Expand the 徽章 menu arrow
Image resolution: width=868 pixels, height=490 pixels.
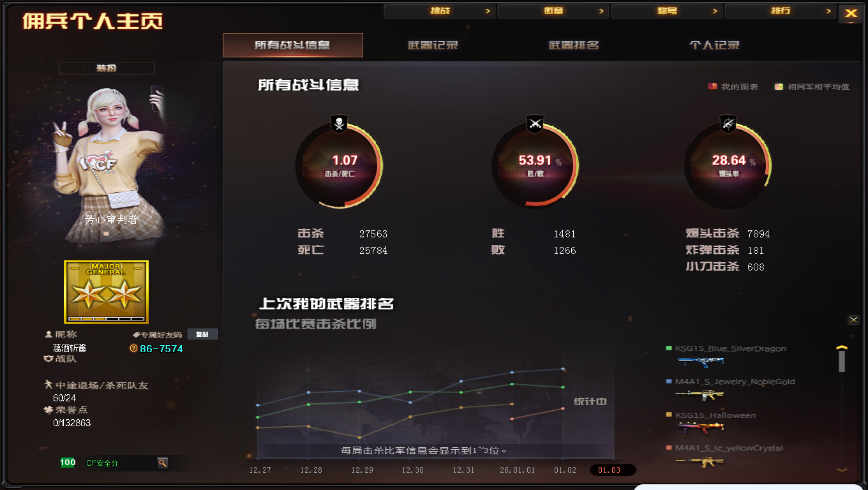point(601,11)
